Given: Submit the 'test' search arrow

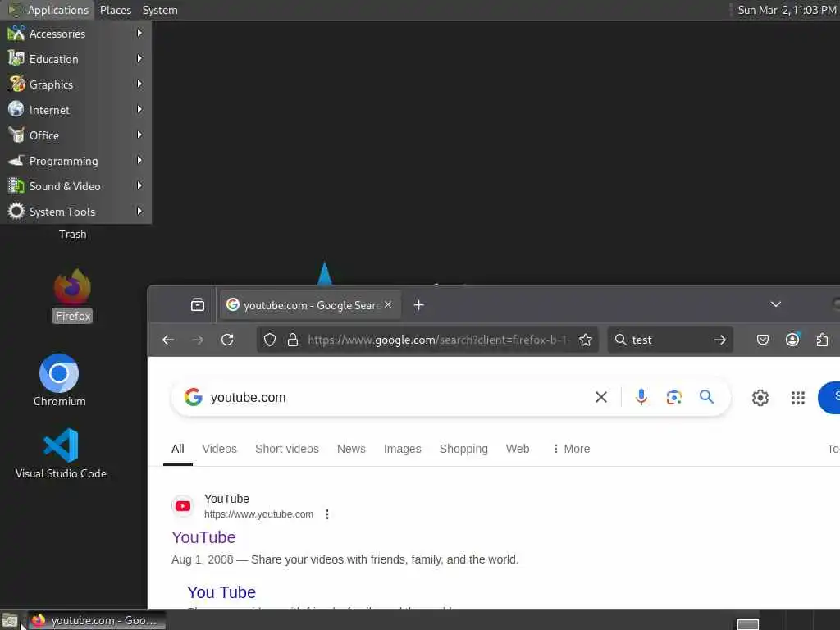Looking at the screenshot, I should click(x=720, y=340).
